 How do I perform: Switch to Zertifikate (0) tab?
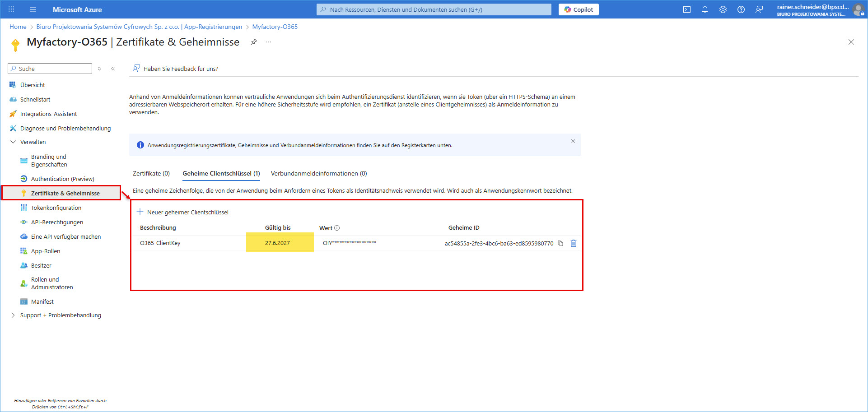151,173
